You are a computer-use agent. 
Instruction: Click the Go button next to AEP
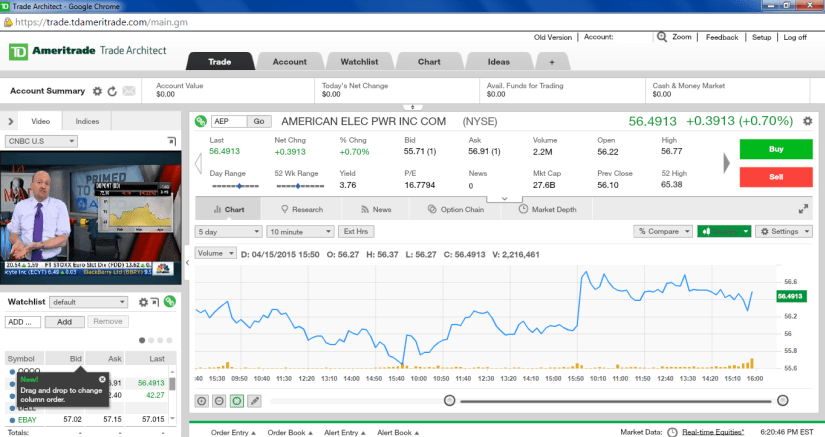259,121
